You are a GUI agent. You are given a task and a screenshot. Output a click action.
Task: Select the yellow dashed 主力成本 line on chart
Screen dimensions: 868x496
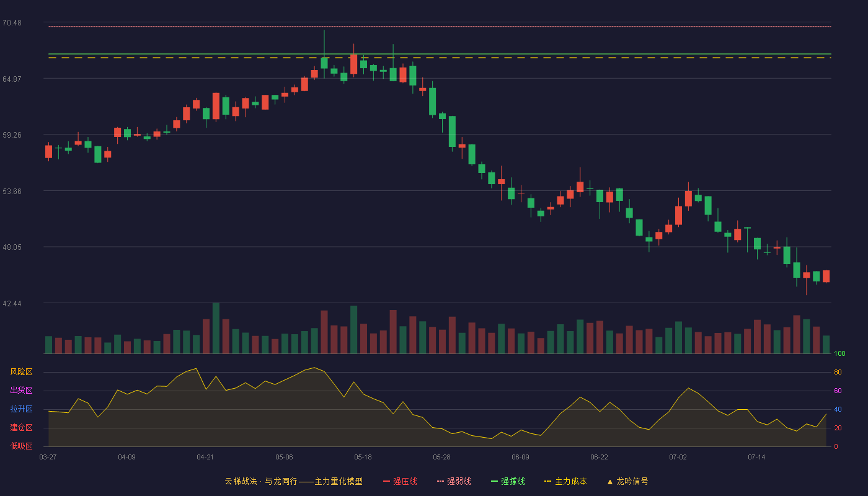440,58
